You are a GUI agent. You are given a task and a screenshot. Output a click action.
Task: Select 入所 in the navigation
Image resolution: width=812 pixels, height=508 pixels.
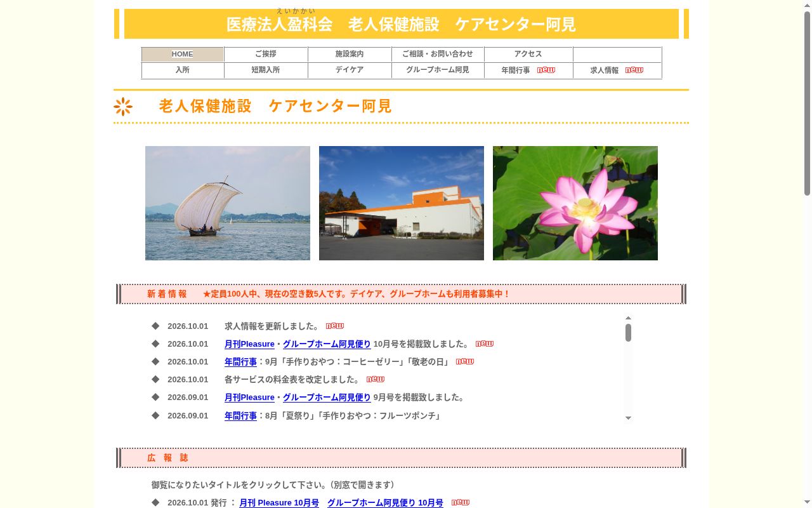(183, 70)
